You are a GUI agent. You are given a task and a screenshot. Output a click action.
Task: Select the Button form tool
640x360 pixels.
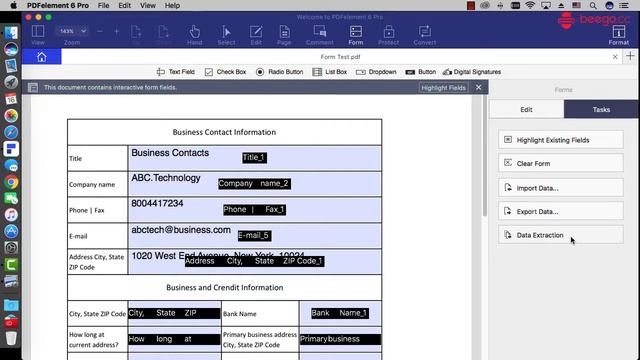click(420, 72)
